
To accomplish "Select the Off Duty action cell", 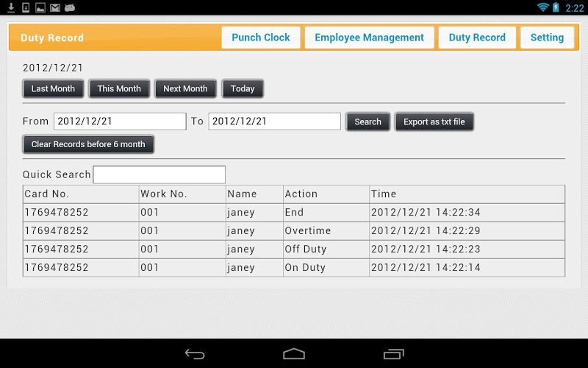I will click(x=326, y=250).
